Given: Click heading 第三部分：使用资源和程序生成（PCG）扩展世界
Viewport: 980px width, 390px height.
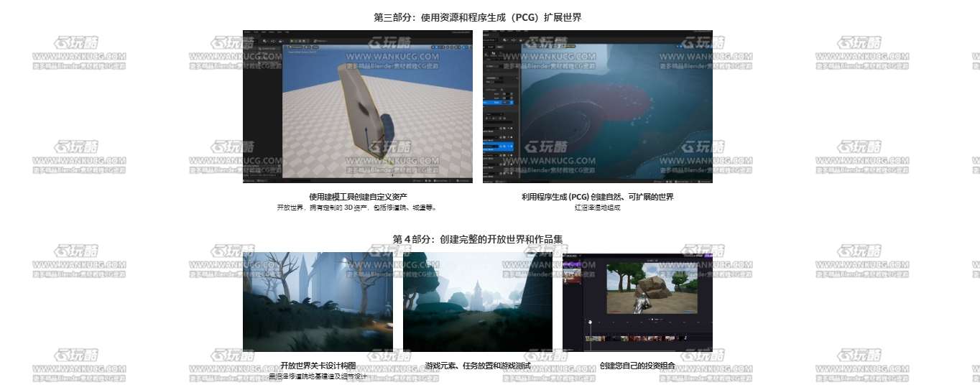Looking at the screenshot, I should pos(478,17).
